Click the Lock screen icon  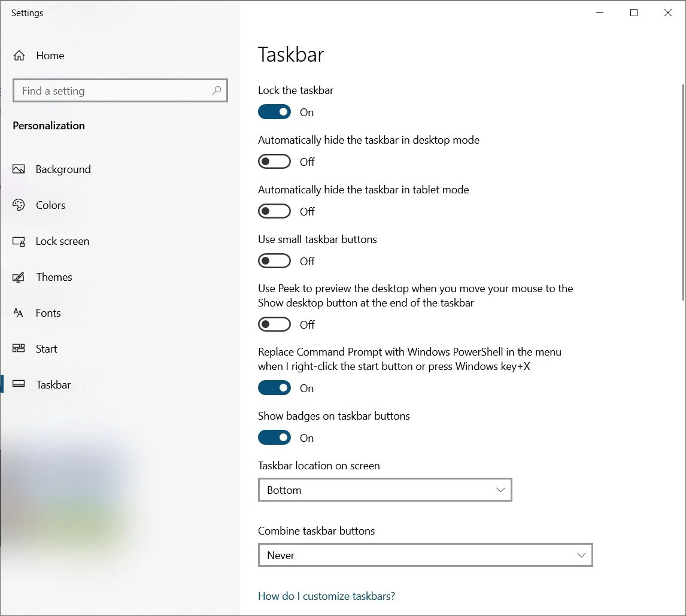pyautogui.click(x=19, y=241)
